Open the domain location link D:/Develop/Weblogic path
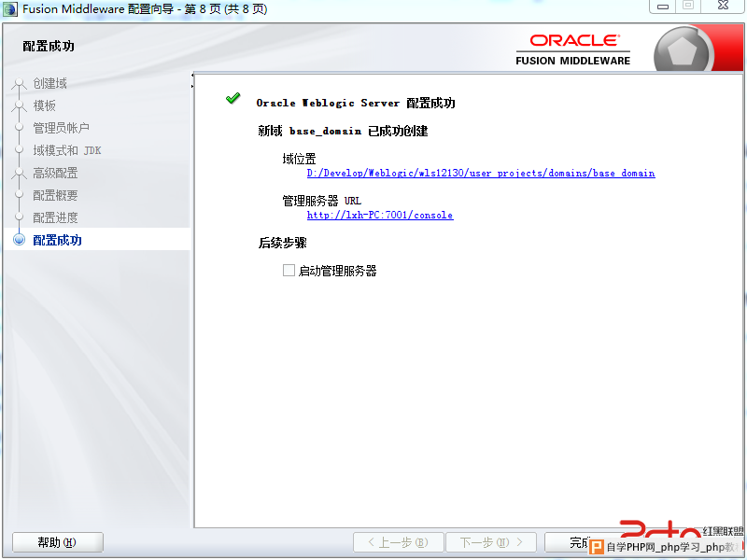This screenshot has height=560, width=747. [x=481, y=173]
